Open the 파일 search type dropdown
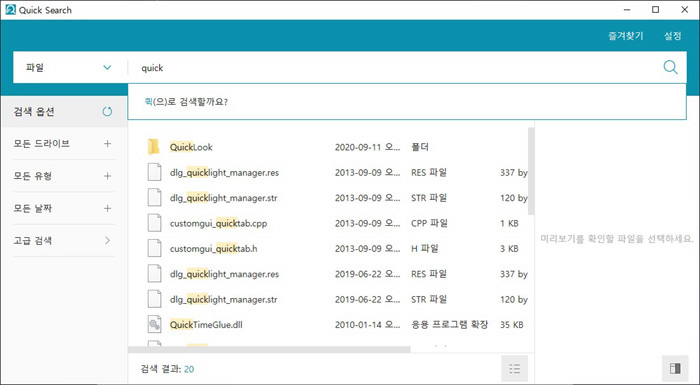 pos(70,67)
